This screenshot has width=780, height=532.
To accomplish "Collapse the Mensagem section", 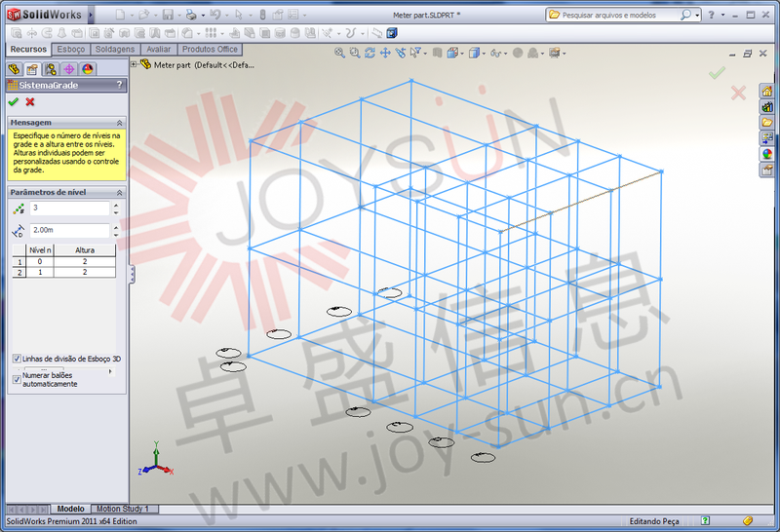I will (x=120, y=123).
